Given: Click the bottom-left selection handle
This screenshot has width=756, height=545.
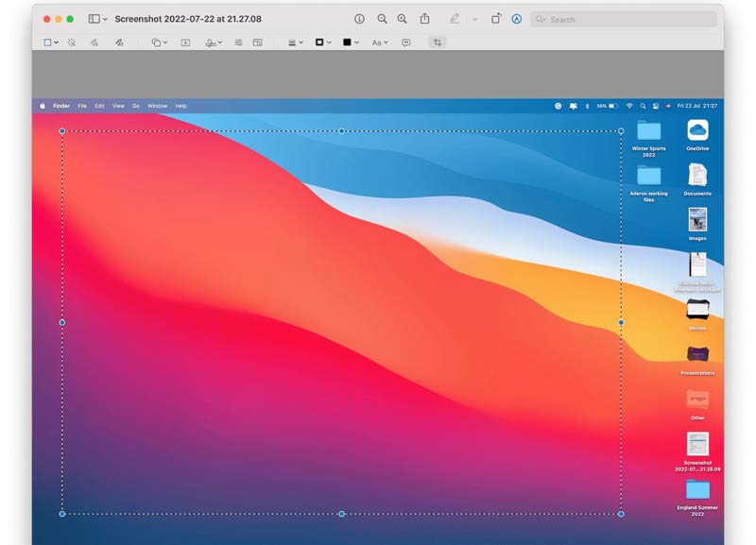Looking at the screenshot, I should 62,514.
